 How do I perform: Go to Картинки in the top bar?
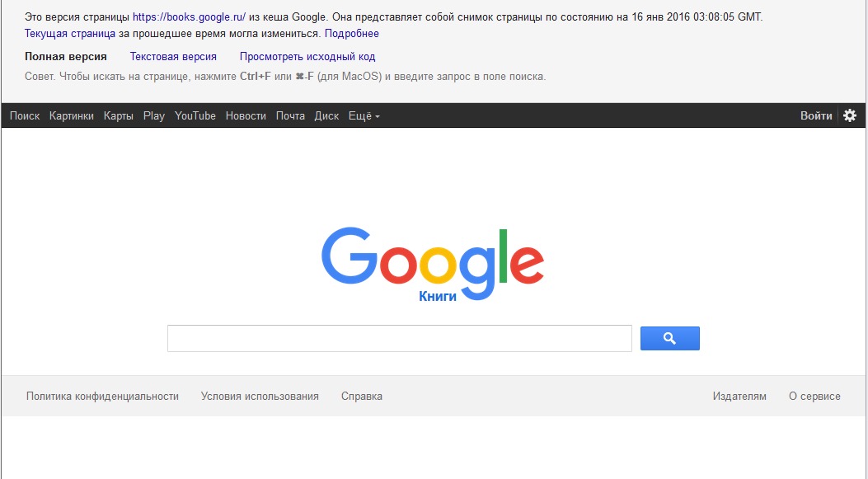tap(72, 115)
